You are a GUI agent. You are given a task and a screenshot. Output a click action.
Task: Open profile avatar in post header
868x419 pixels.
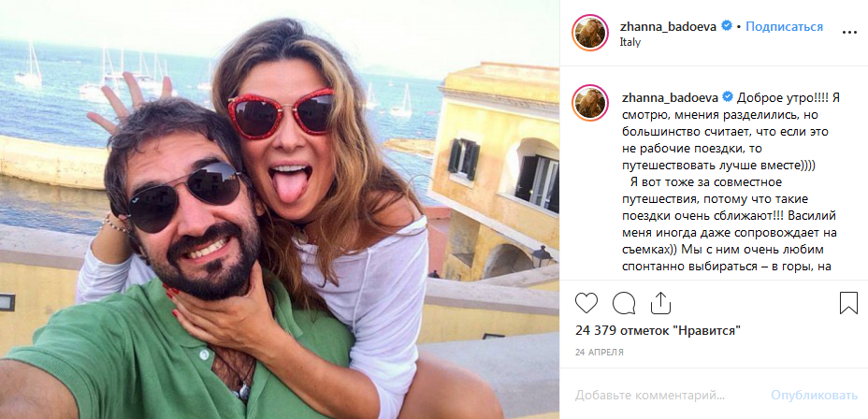[x=590, y=32]
